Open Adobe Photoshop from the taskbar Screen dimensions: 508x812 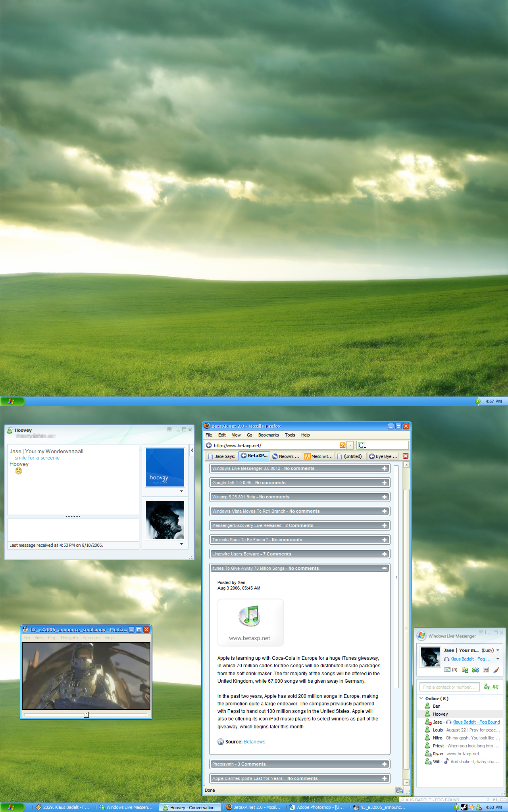[317, 807]
